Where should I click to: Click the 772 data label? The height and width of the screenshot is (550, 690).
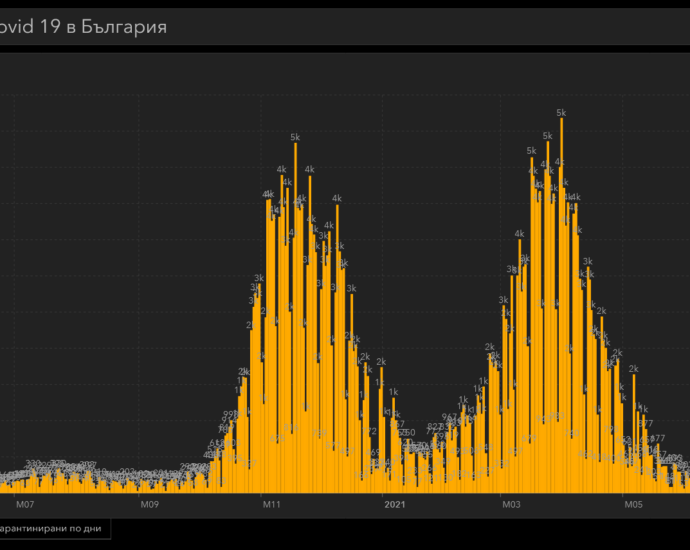coord(369,431)
